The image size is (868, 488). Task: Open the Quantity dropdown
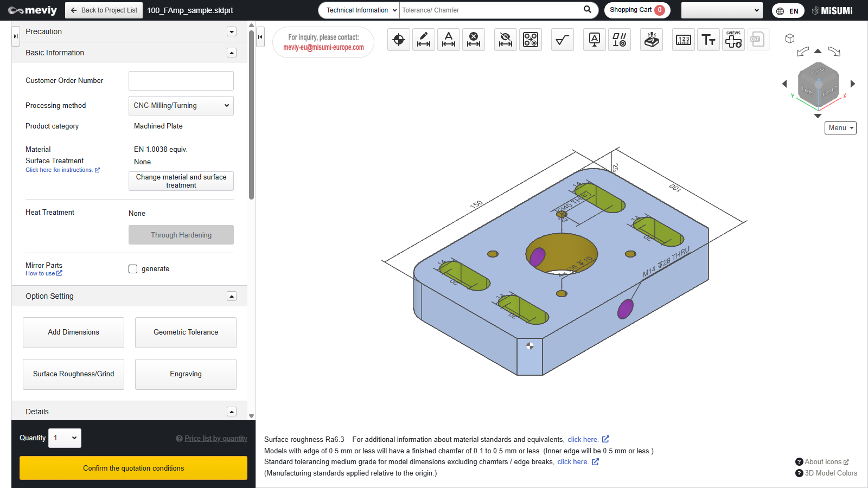65,438
